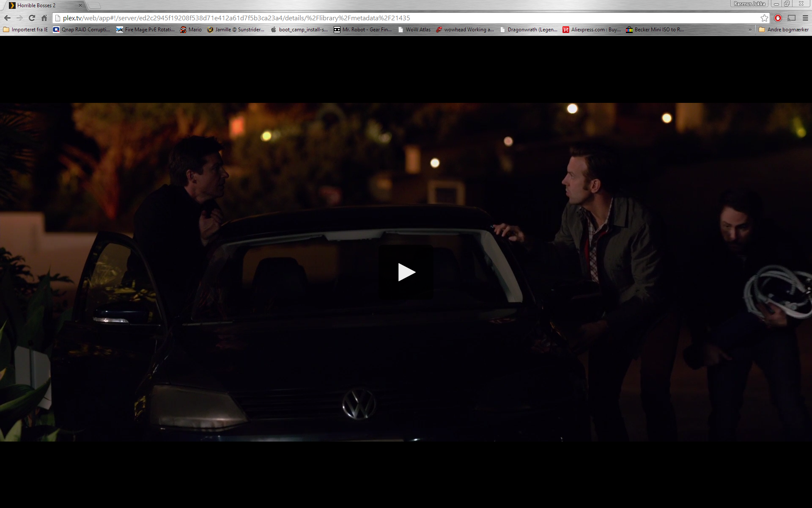The height and width of the screenshot is (508, 812).
Task: Open the Cast extension icon
Action: point(791,18)
